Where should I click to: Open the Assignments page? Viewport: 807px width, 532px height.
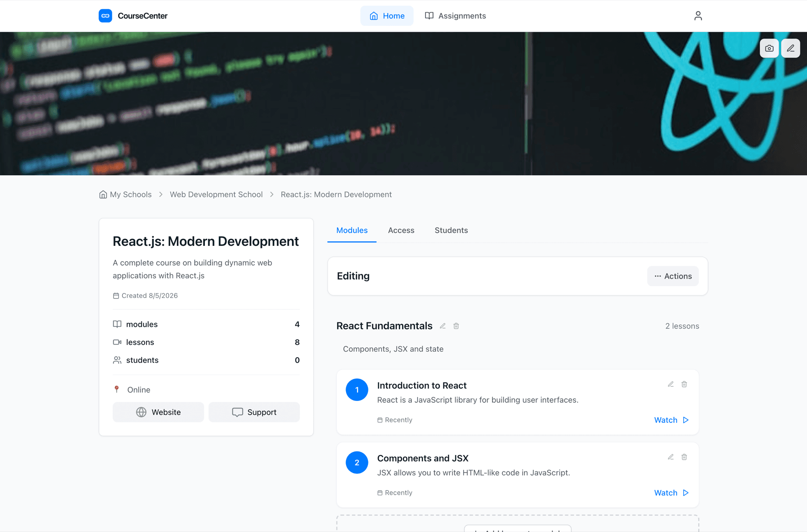point(455,16)
